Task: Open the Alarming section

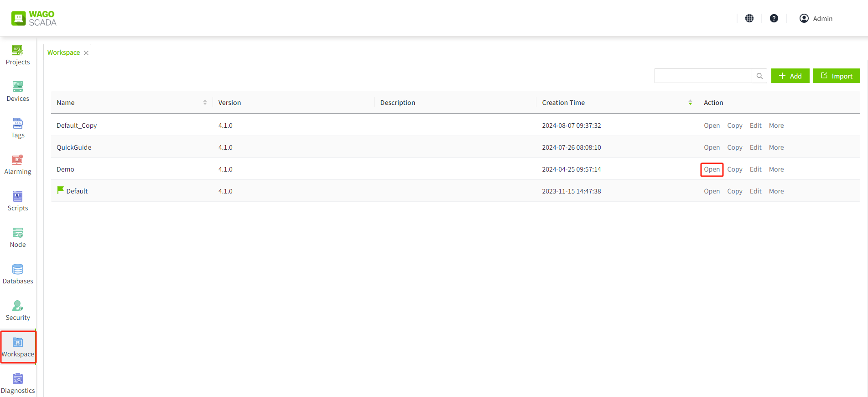Action: pos(18,165)
